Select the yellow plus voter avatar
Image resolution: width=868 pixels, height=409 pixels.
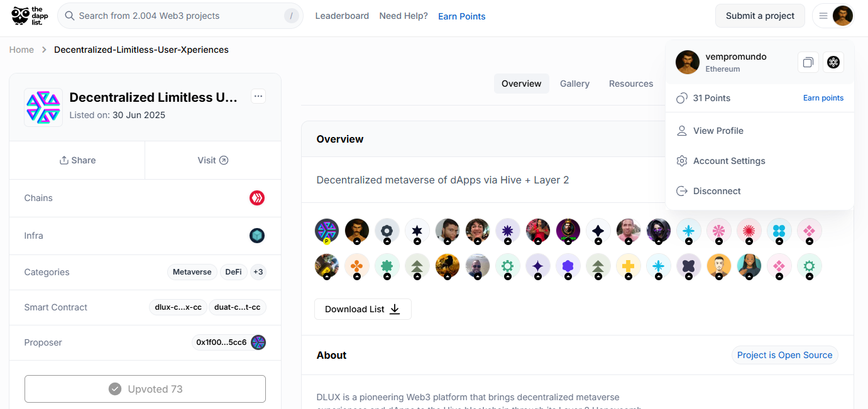click(x=629, y=266)
